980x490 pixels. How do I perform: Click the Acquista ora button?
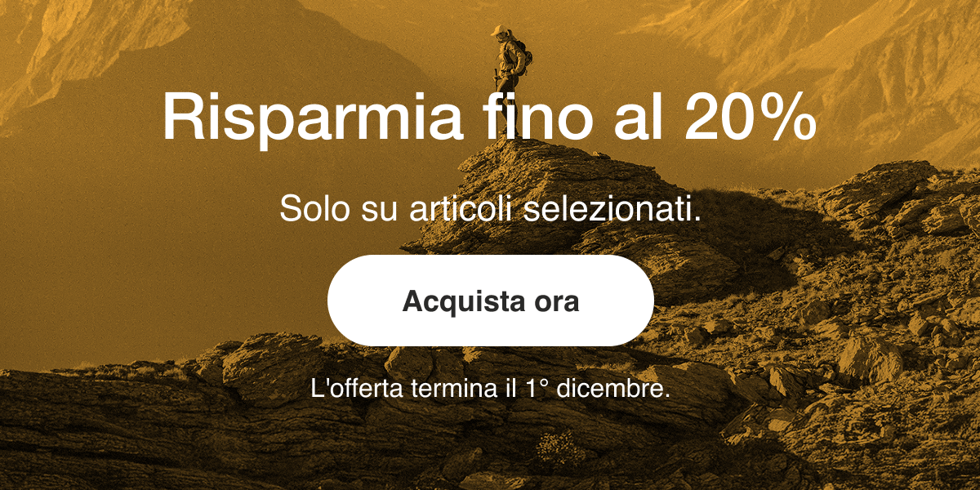point(490,301)
